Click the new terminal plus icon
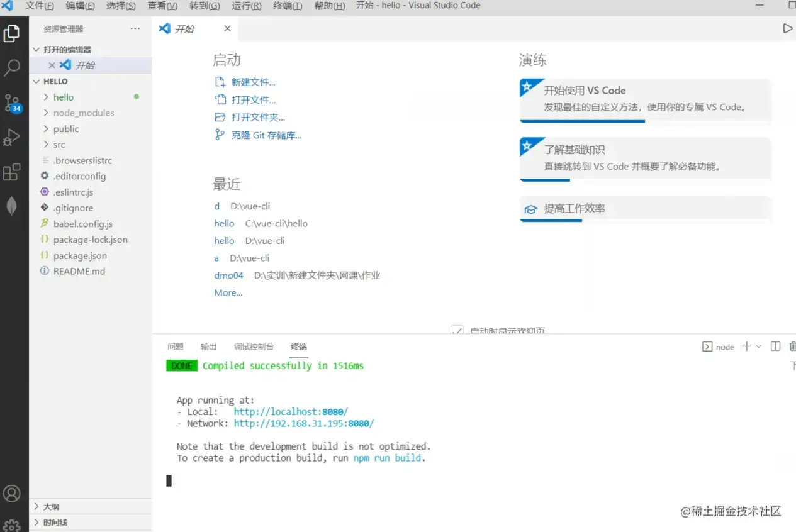The image size is (796, 532). pyautogui.click(x=746, y=346)
